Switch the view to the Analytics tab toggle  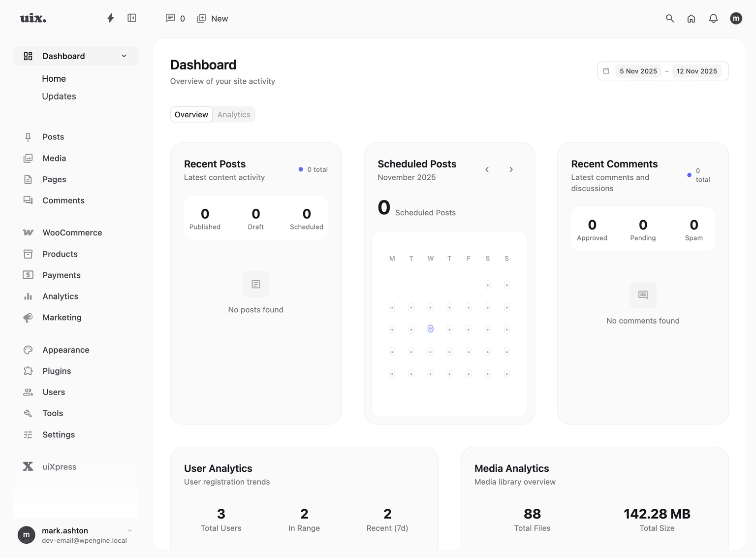click(233, 114)
